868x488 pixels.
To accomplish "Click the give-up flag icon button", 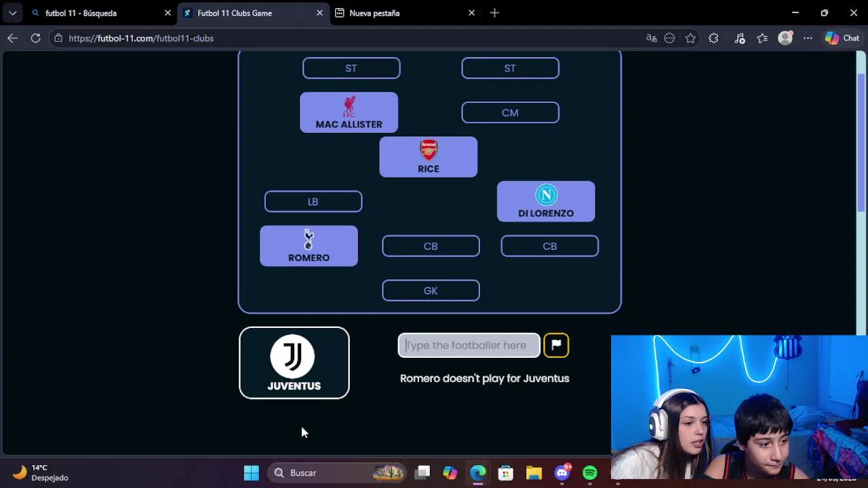I will 556,345.
